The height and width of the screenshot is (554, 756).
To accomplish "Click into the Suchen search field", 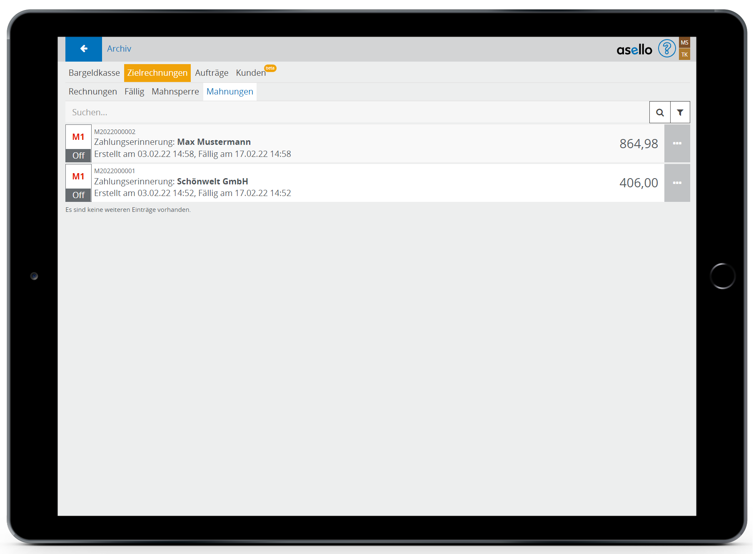I will [x=354, y=112].
